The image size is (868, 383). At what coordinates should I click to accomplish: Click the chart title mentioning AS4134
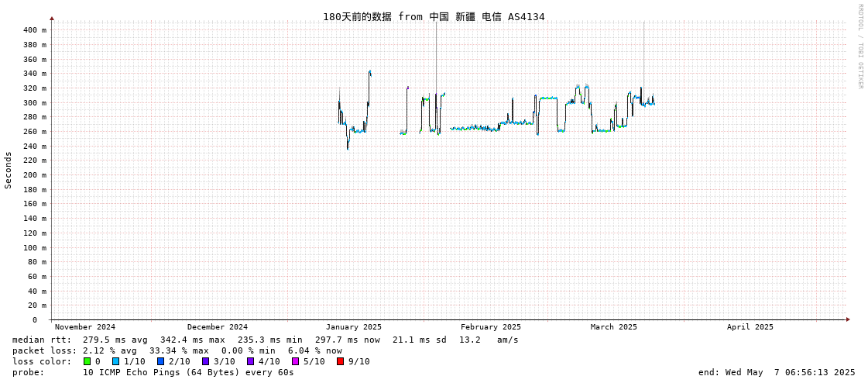(434, 17)
